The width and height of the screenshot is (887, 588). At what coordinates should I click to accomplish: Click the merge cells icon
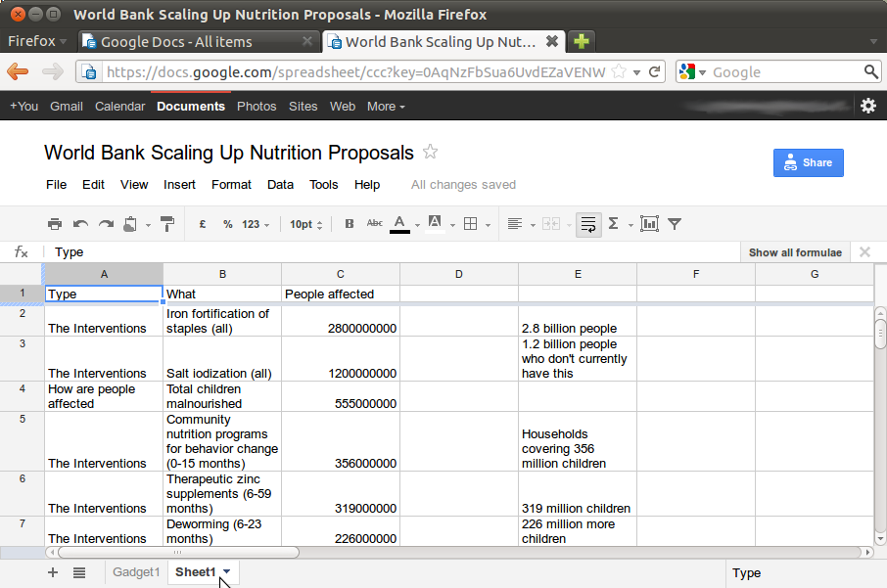click(551, 224)
